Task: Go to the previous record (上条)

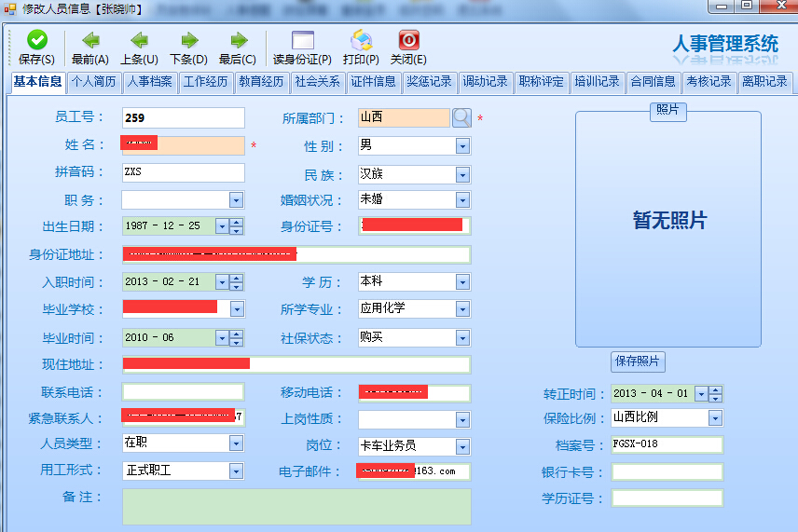Action: [139, 40]
